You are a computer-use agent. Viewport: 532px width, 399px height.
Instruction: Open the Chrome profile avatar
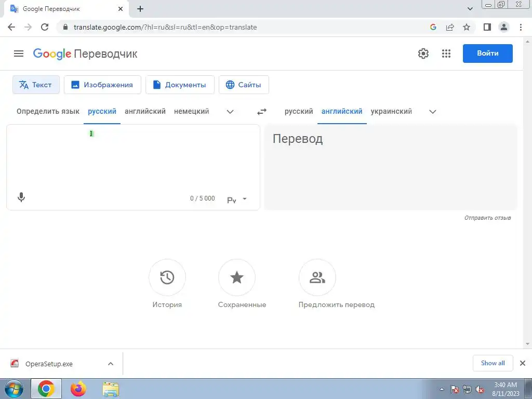click(504, 27)
